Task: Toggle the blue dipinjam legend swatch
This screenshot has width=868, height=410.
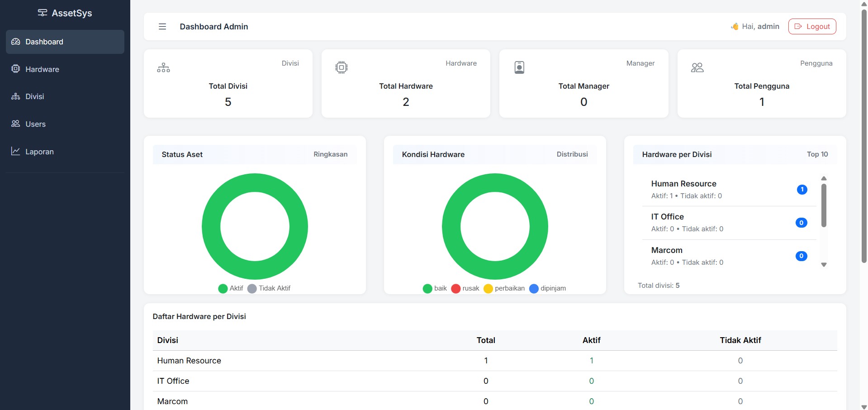Action: coord(534,288)
